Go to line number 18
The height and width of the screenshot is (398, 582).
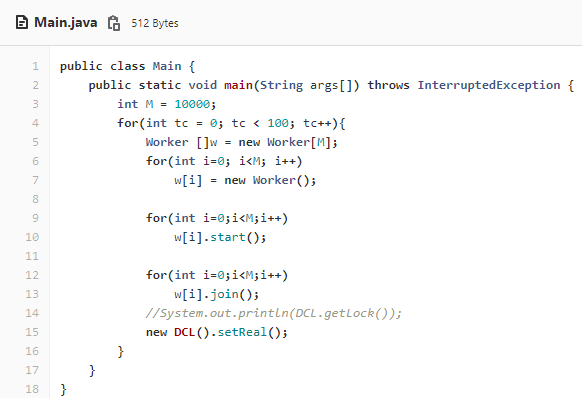coord(32,389)
